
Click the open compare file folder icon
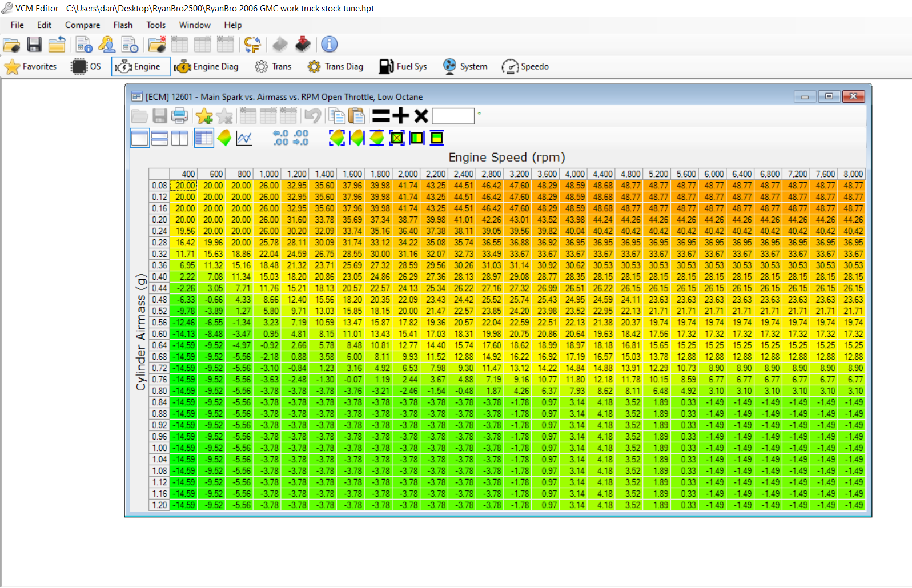156,45
